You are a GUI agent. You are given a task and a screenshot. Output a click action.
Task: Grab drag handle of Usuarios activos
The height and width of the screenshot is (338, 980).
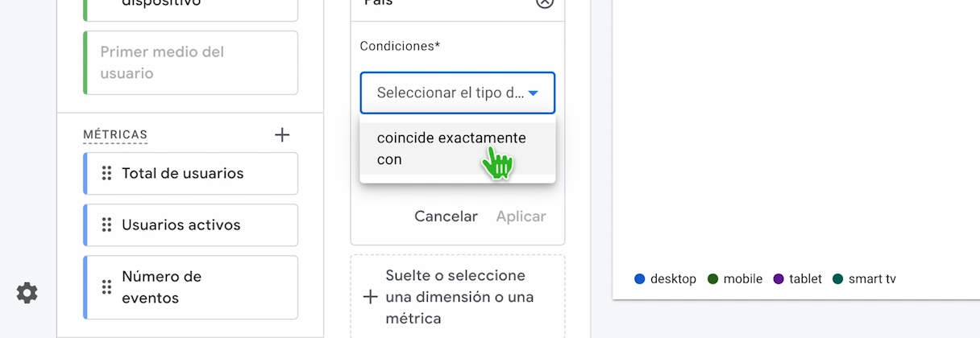pos(106,225)
